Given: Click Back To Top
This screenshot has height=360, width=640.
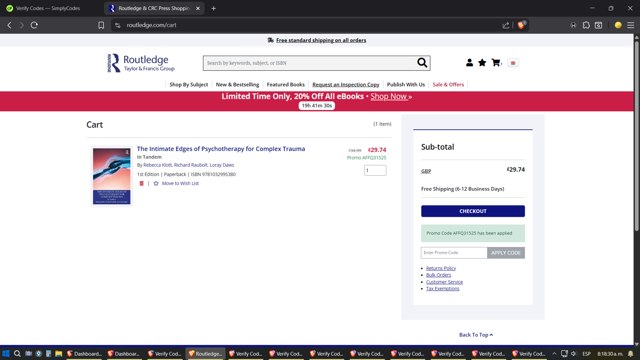Looking at the screenshot, I should 476,335.
